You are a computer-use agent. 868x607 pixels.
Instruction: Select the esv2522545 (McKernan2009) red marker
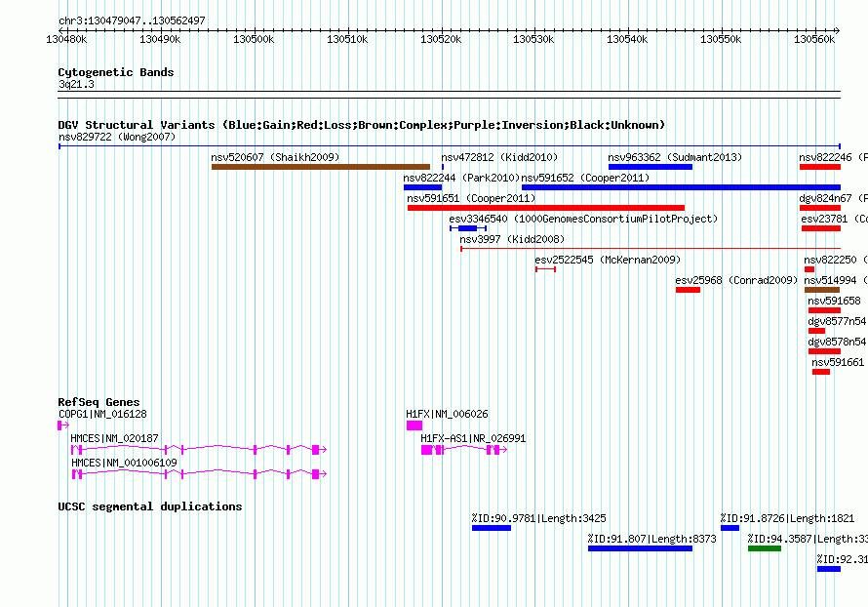545,269
